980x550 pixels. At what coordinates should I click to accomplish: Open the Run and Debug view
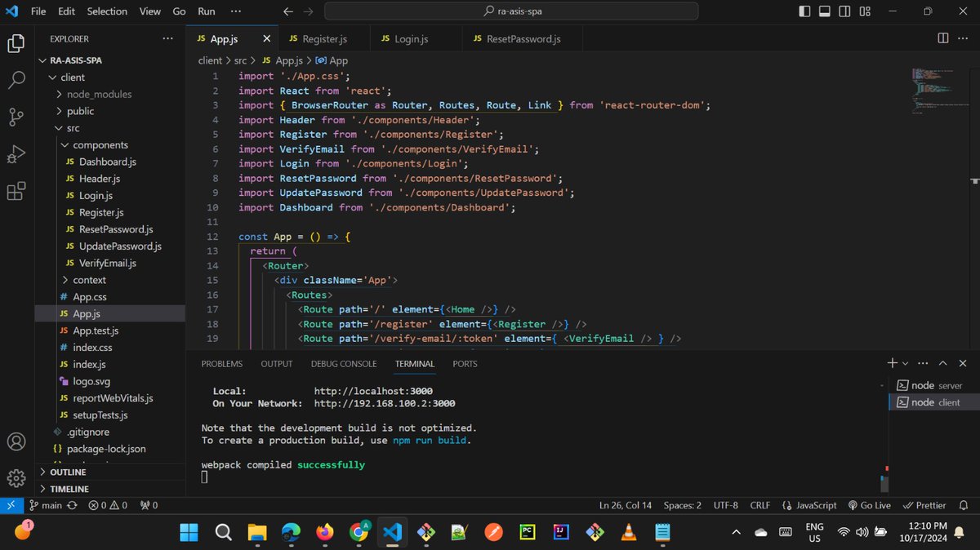coord(16,154)
